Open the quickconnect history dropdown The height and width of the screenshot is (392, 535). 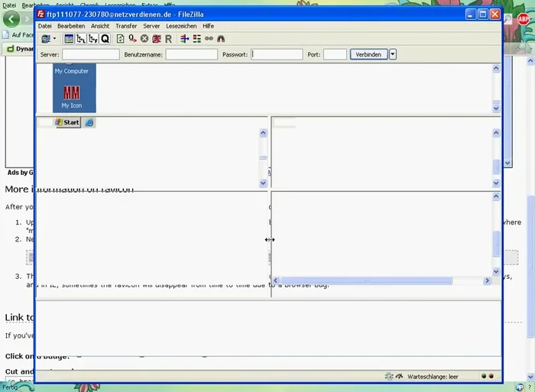pyautogui.click(x=393, y=54)
